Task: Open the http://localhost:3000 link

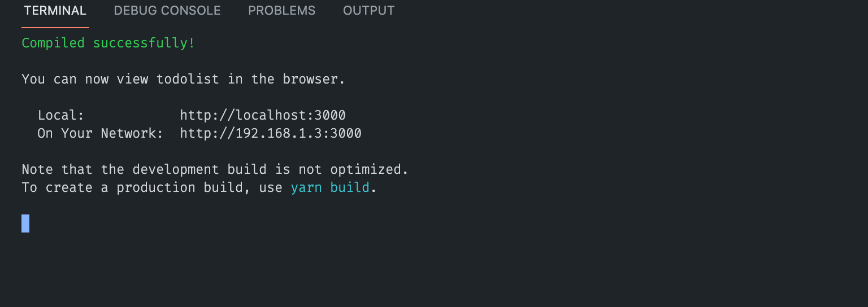Action: 263,116
